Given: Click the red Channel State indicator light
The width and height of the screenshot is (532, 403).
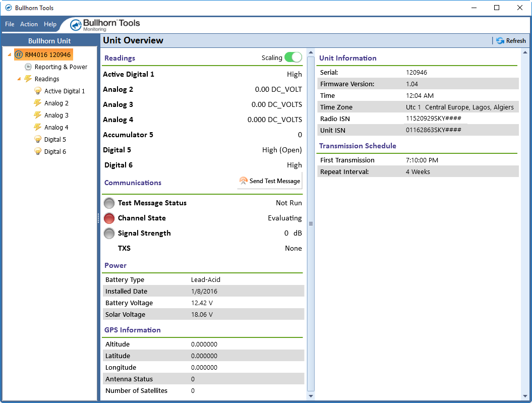Looking at the screenshot, I should tap(109, 218).
